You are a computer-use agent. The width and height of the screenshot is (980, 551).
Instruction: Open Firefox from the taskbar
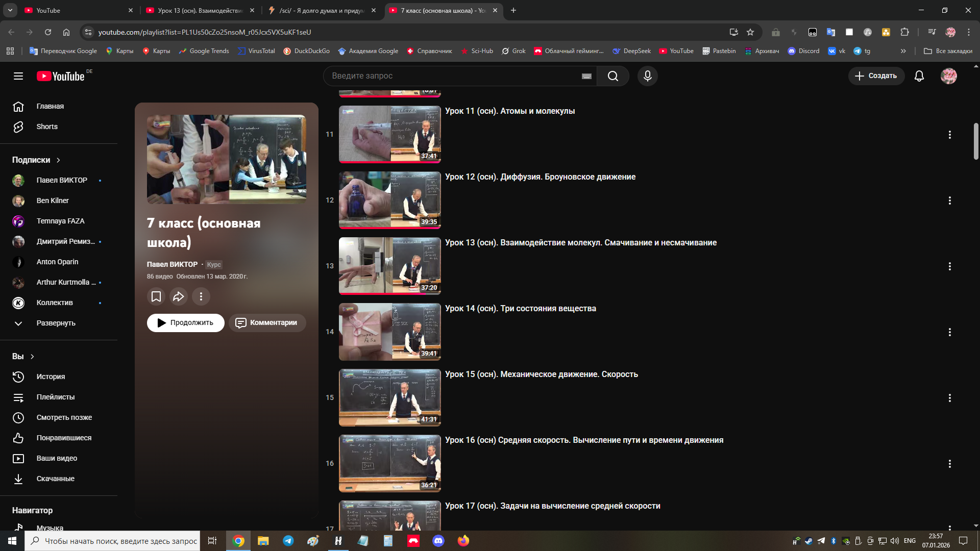click(x=463, y=541)
